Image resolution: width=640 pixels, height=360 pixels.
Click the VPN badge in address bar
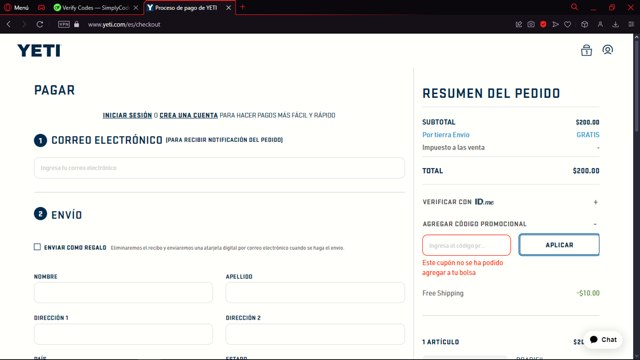pos(64,24)
